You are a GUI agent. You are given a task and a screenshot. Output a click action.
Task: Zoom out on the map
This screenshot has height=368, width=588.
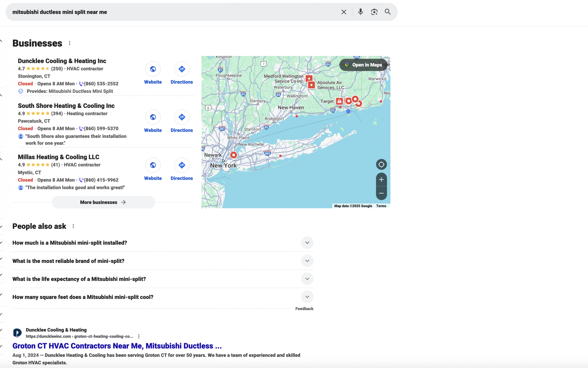pos(381,193)
